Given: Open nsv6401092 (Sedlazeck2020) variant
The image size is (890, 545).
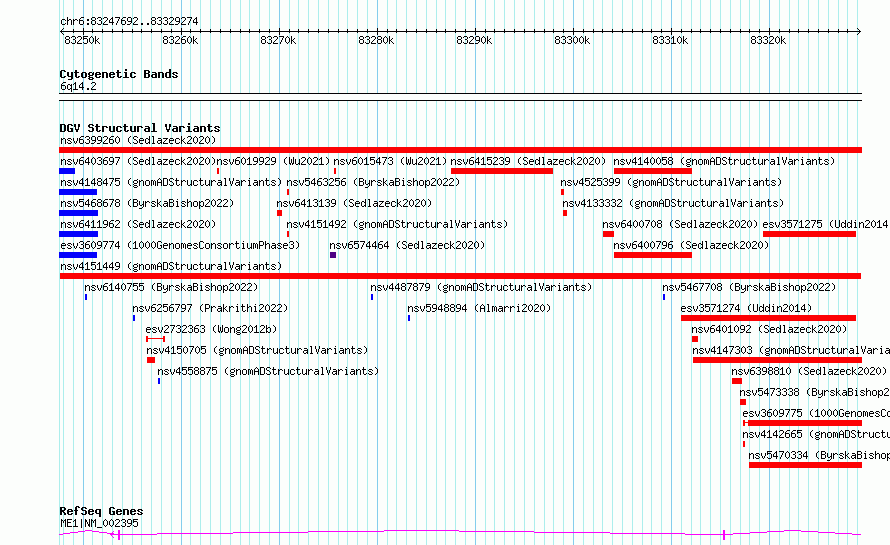Looking at the screenshot, I should (769, 329).
